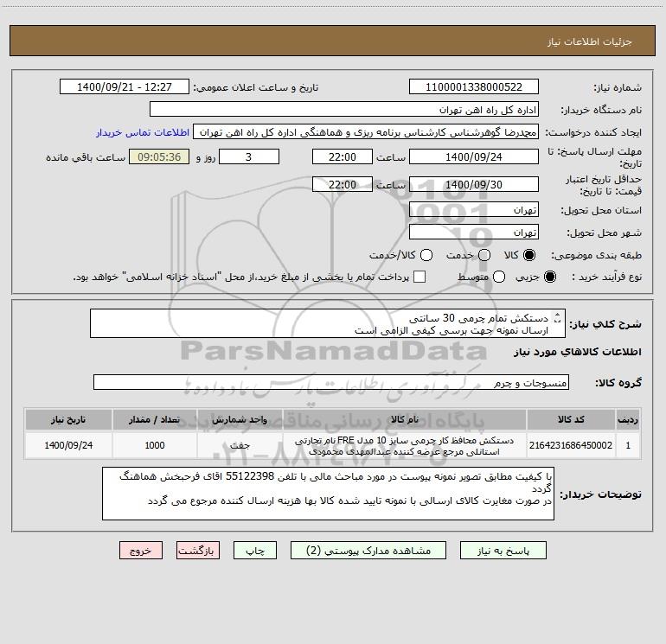Click the تاریخ نیاز column header
Viewport: 666px width, 644px height.
pos(68,419)
